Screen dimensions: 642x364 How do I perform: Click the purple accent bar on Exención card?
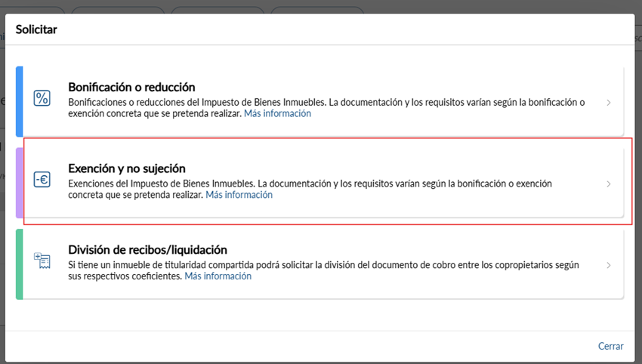click(20, 183)
